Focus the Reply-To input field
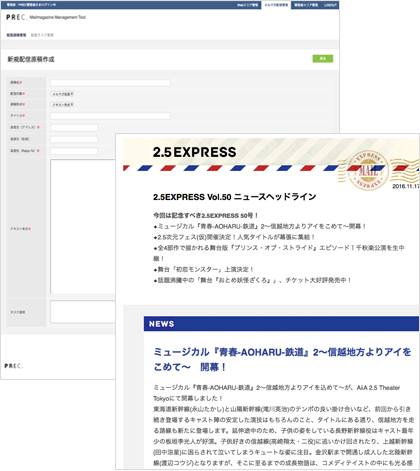Screen dimensions: 420x471 (74, 151)
